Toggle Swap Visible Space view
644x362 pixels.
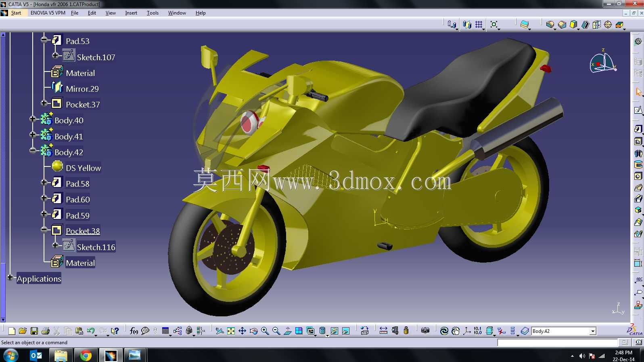(346, 331)
